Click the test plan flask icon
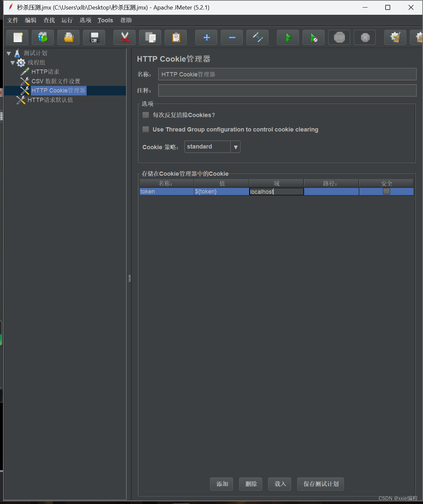This screenshot has width=423, height=504. pyautogui.click(x=17, y=53)
